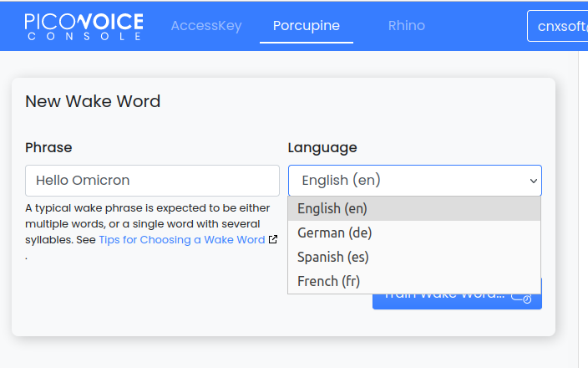Viewport: 588px width, 368px height.
Task: Open the Rhino tab
Action: click(x=407, y=26)
